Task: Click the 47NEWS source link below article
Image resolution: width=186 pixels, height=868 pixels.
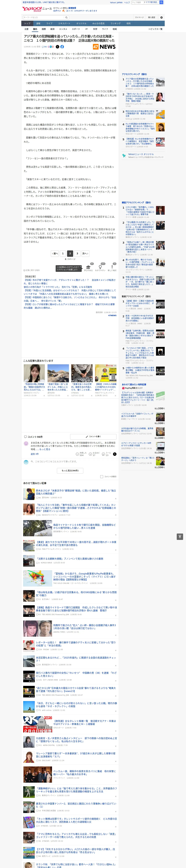Action: (112, 315)
